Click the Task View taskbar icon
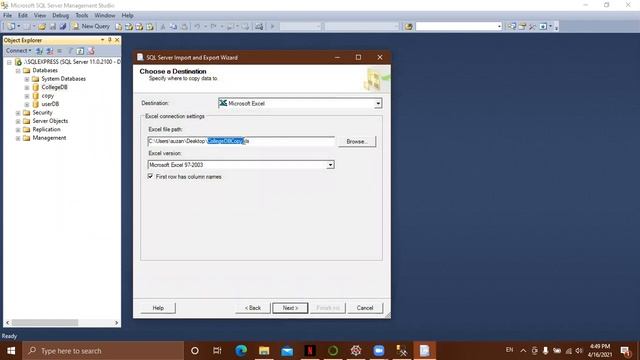 [x=217, y=351]
